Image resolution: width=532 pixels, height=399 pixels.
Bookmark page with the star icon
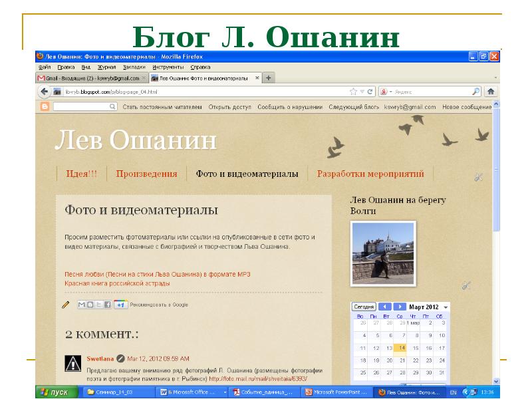coord(353,91)
